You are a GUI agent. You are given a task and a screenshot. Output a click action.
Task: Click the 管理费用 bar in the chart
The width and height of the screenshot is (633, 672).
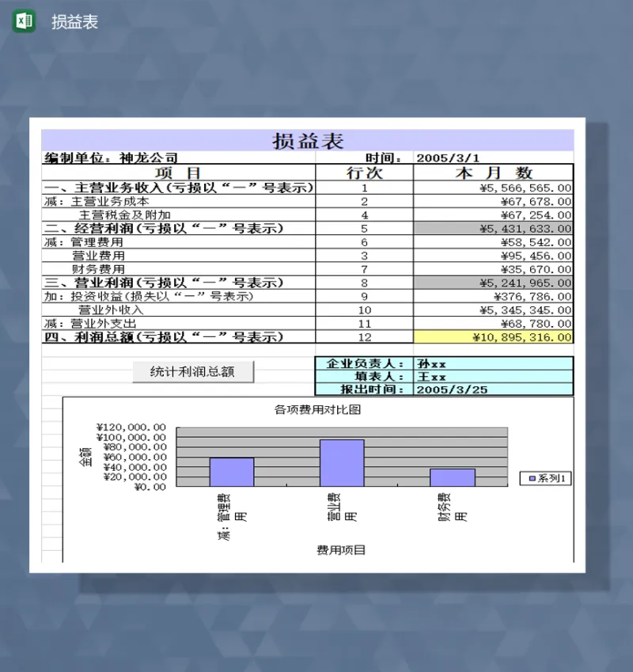231,471
